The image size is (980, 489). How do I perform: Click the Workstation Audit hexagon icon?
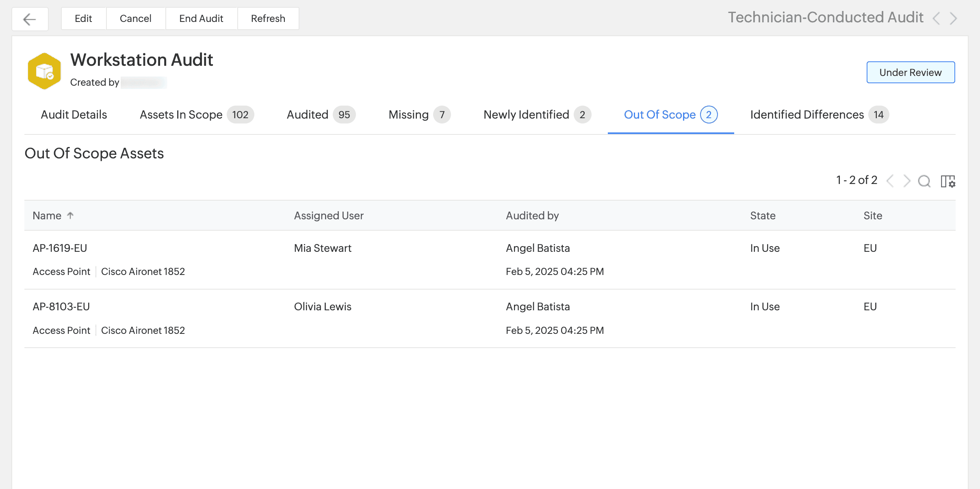44,71
